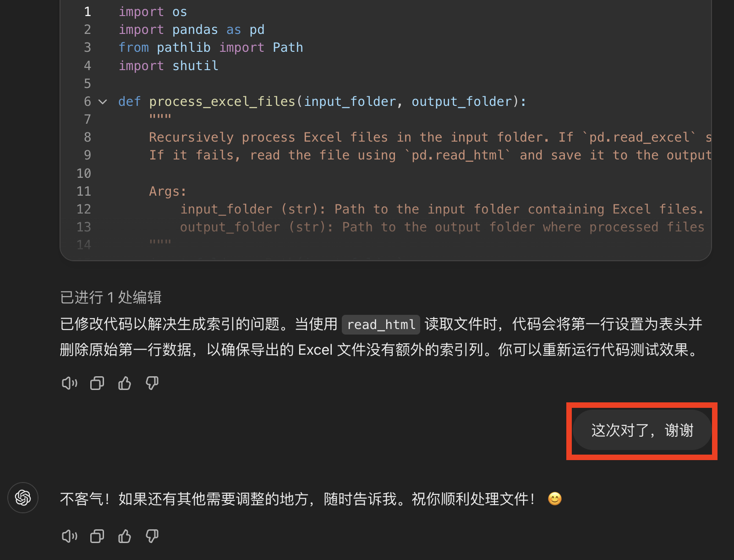The width and height of the screenshot is (734, 560).
Task: Like the 不客气 reply
Action: click(x=125, y=536)
